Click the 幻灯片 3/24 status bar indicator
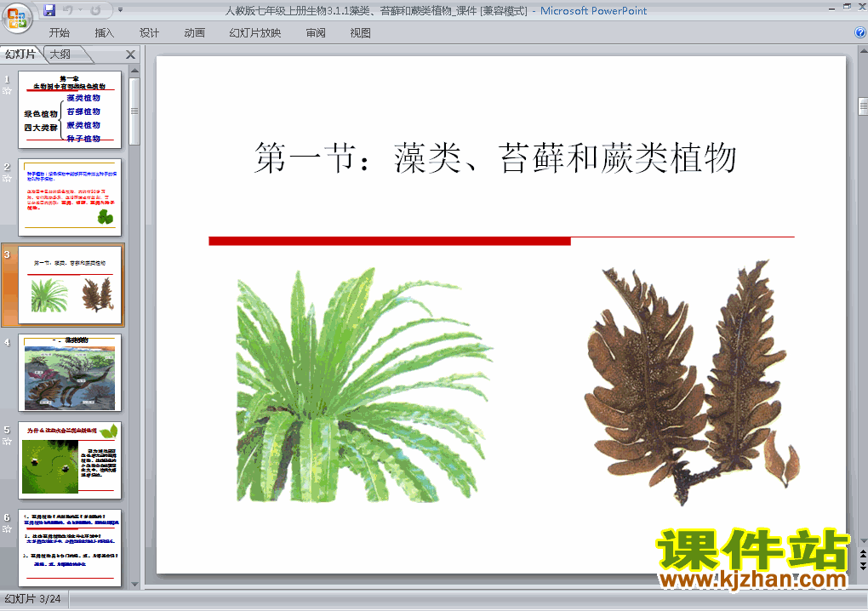 coord(33,599)
